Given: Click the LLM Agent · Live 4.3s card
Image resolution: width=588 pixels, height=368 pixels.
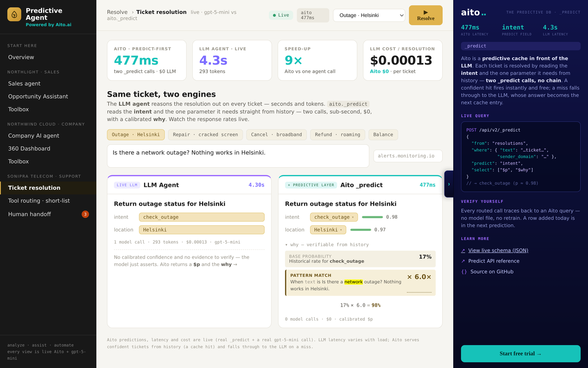Looking at the screenshot, I should 232,60.
